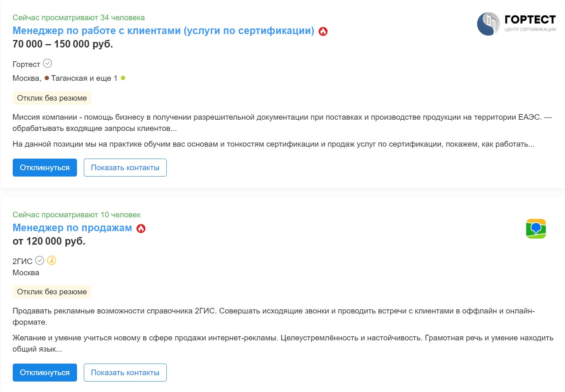Select the salary text 'от 120 000 руб.'
The width and height of the screenshot is (565, 392).
pos(49,241)
